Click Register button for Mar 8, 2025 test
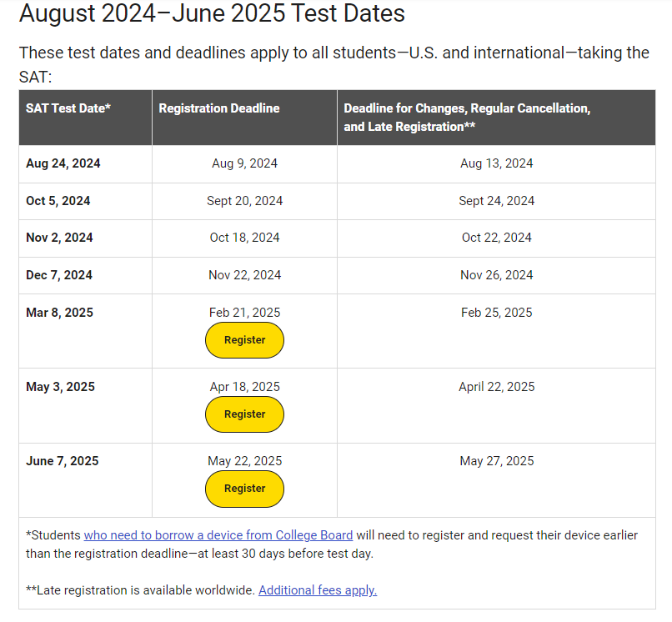 pos(244,340)
